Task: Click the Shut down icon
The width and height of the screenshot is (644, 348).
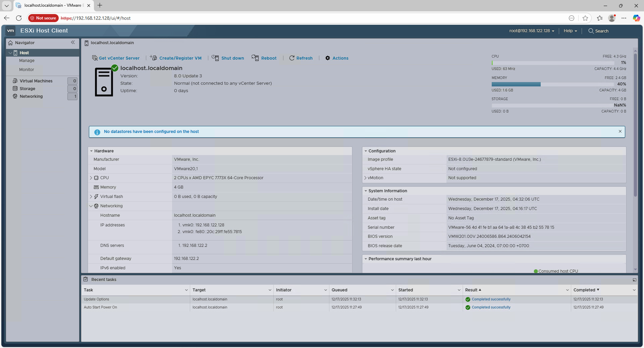Action: pos(215,58)
